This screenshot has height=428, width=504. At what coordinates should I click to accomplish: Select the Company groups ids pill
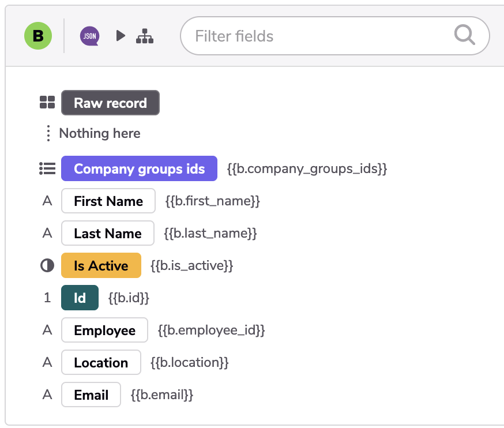click(x=139, y=168)
